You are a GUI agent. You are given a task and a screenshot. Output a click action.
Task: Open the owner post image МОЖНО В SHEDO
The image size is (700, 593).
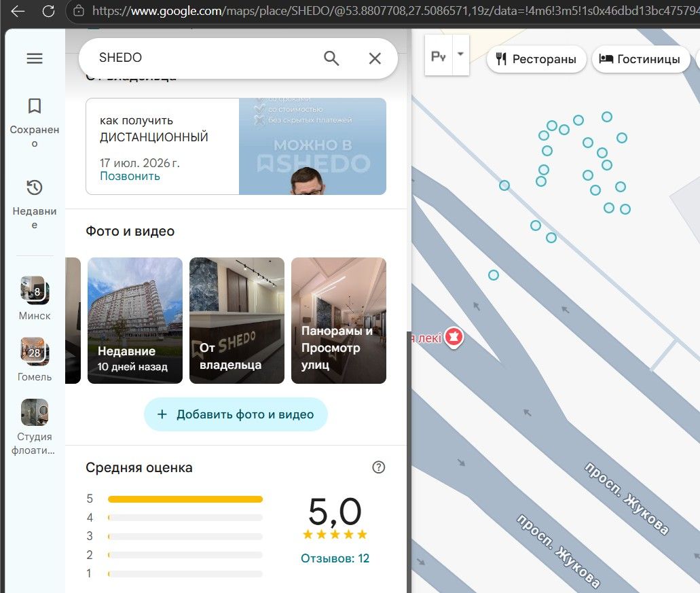(x=312, y=147)
